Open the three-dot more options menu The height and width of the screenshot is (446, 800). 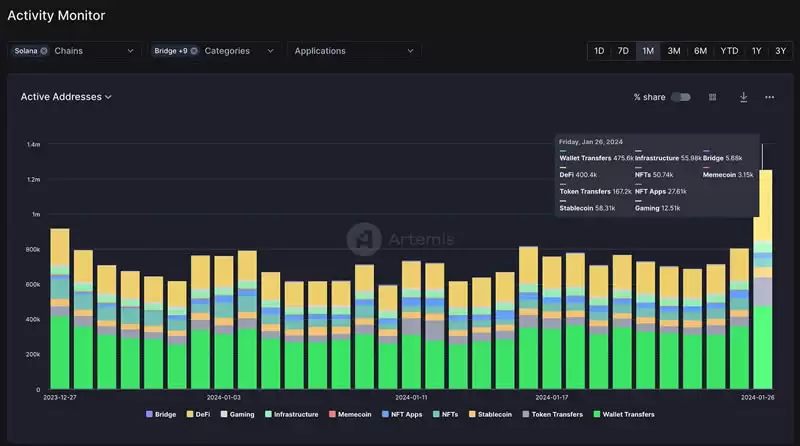pyautogui.click(x=769, y=97)
